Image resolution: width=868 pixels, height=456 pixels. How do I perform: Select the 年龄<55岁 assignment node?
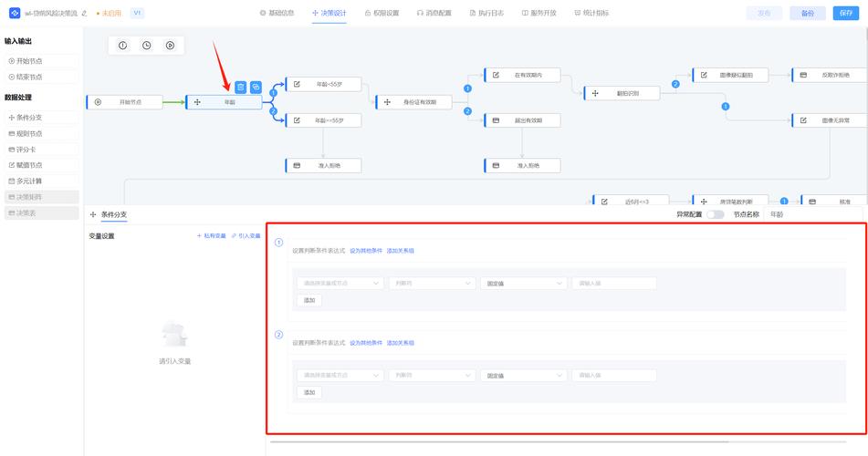[323, 84]
